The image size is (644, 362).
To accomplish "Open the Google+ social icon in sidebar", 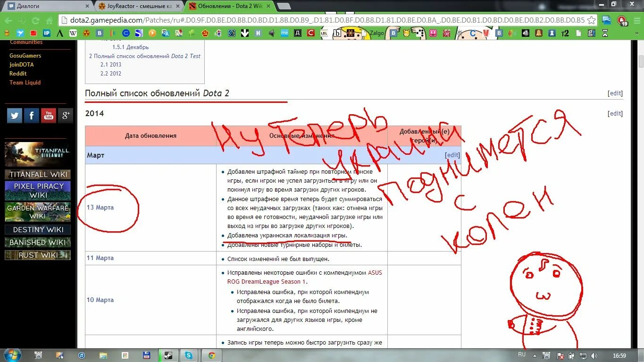I will [66, 115].
